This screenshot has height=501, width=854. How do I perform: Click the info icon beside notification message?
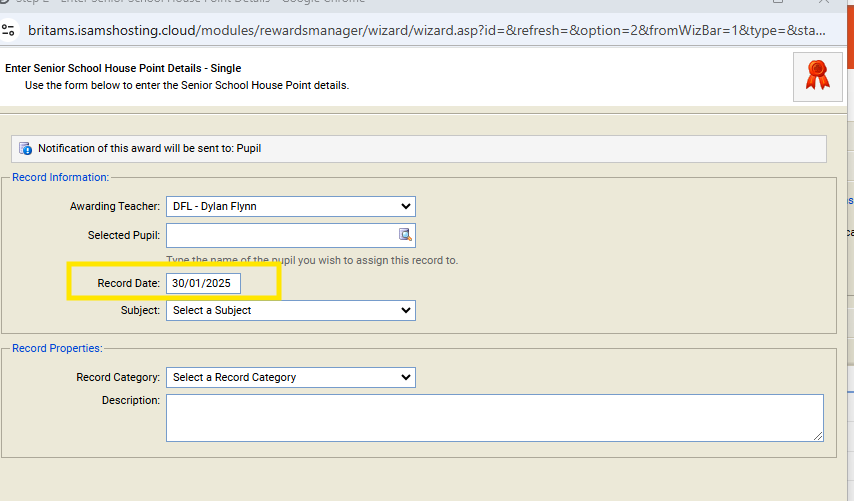tap(25, 148)
